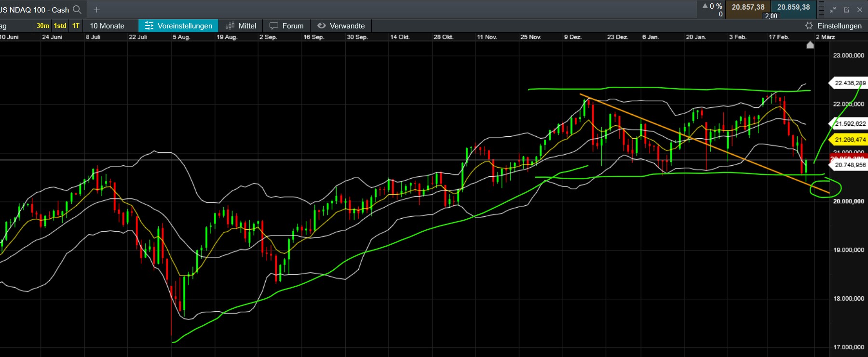Open the Verwandte related markets label
Image resolution: width=868 pixels, height=357 pixels.
click(347, 26)
